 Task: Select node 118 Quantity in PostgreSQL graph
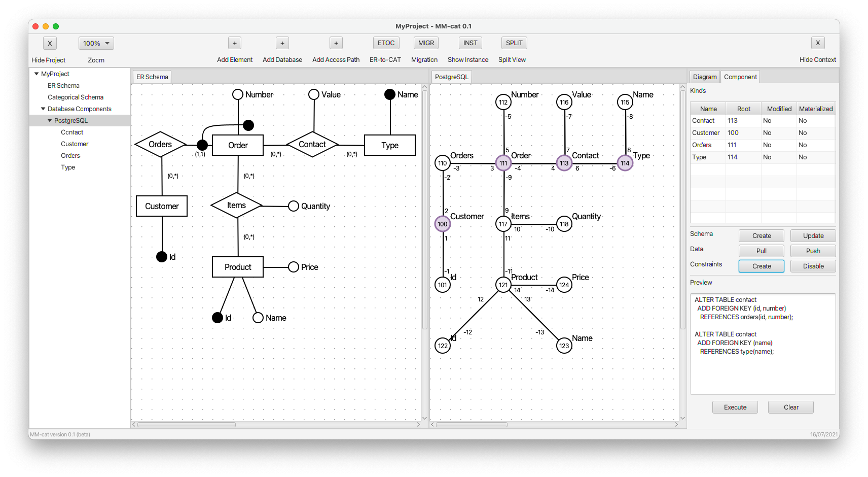click(564, 224)
